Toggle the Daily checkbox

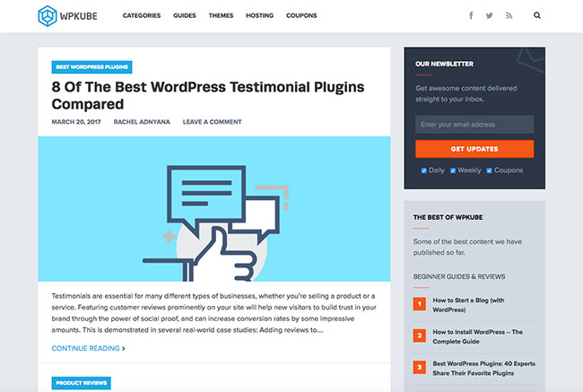tap(424, 170)
